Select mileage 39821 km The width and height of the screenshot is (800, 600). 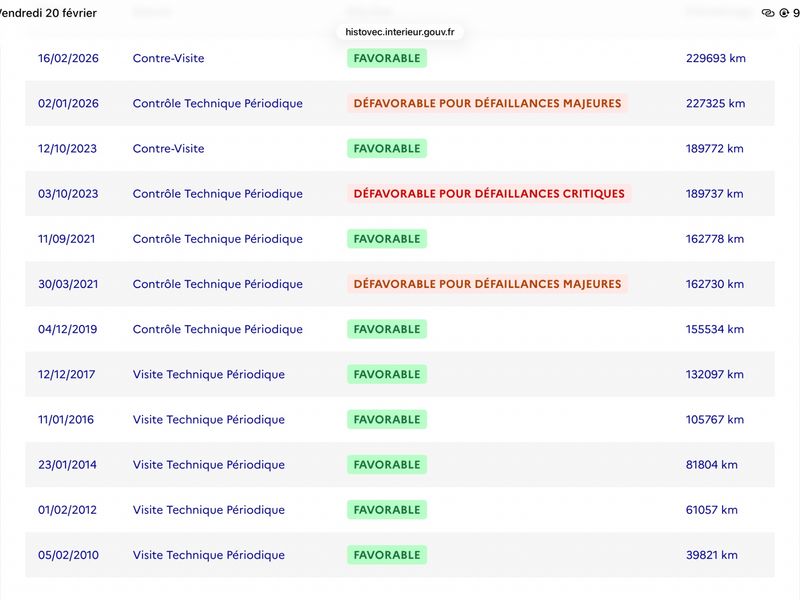click(711, 555)
